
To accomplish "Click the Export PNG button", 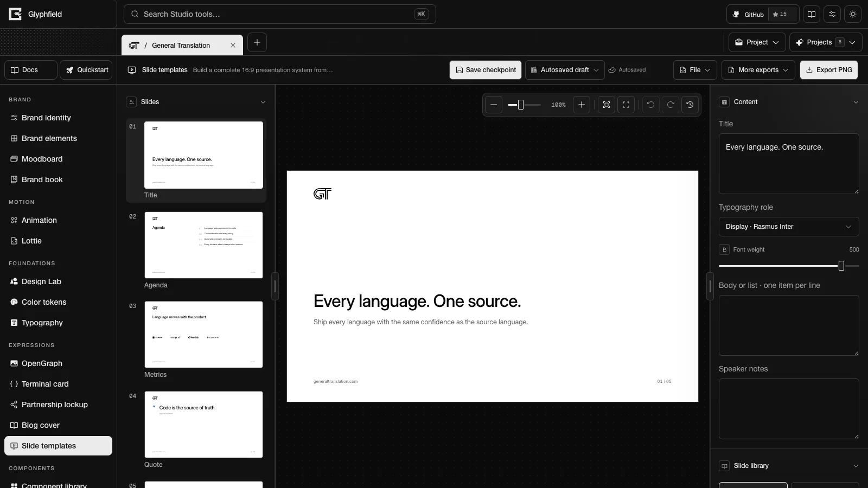I will tap(829, 70).
